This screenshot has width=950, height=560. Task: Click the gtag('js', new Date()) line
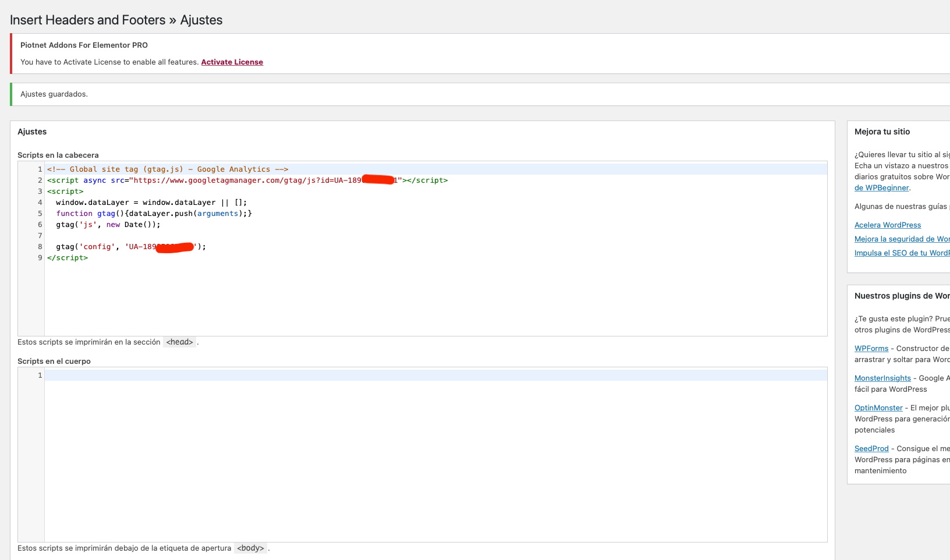pos(108,225)
